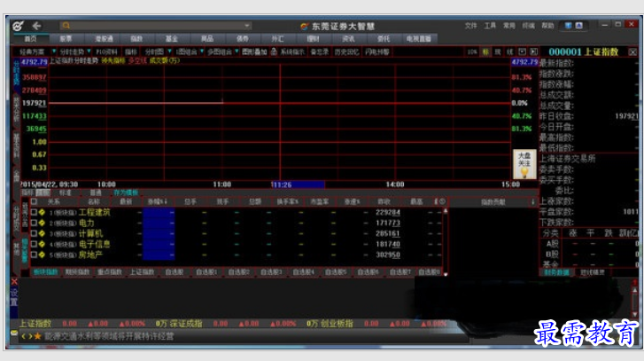Check the box for 工程建筑 row
The width and height of the screenshot is (644, 361).
click(34, 212)
